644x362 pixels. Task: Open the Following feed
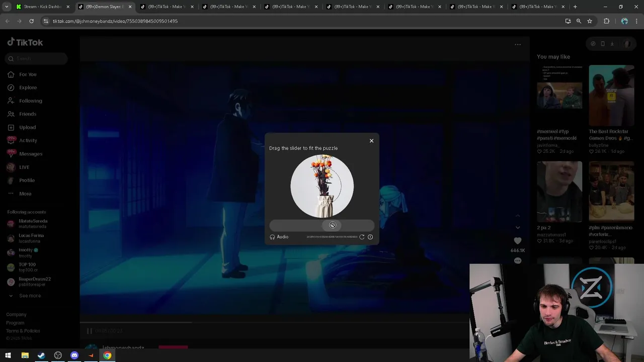(x=30, y=101)
